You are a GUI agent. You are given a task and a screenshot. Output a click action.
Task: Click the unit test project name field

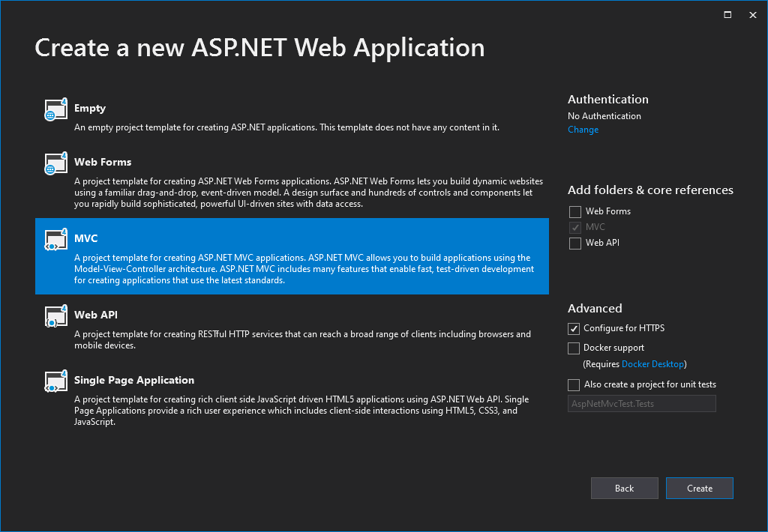641,404
